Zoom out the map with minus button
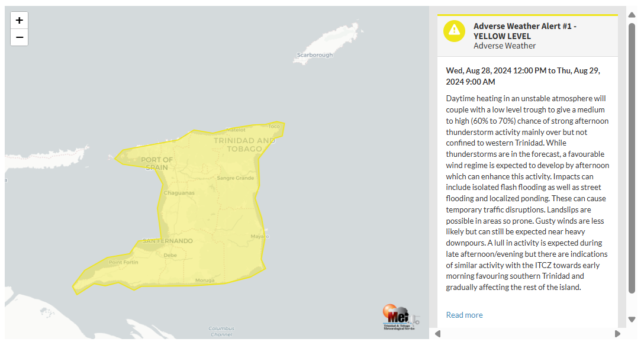This screenshot has height=345, width=644. coord(19,37)
